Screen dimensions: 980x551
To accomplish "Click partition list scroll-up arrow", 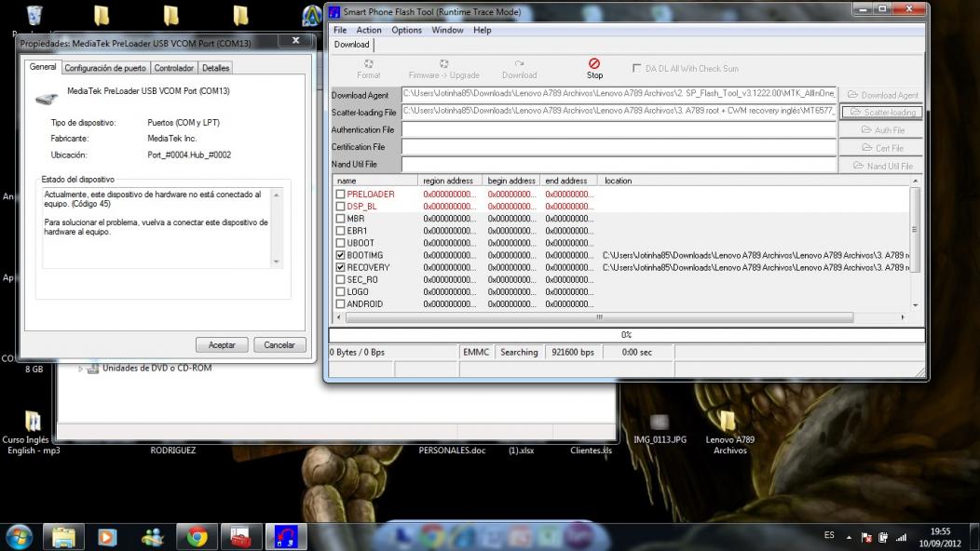I will click(915, 181).
